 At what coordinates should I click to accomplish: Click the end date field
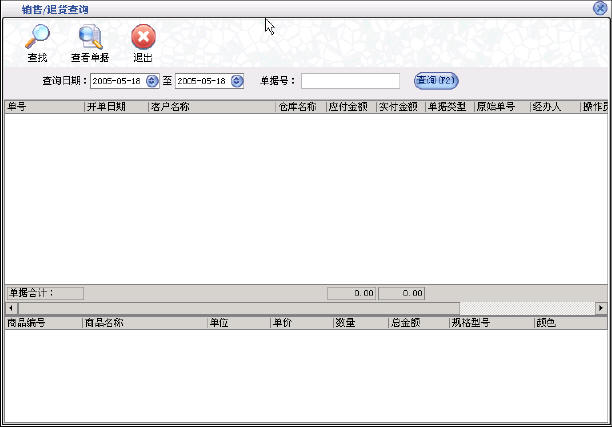tap(201, 81)
